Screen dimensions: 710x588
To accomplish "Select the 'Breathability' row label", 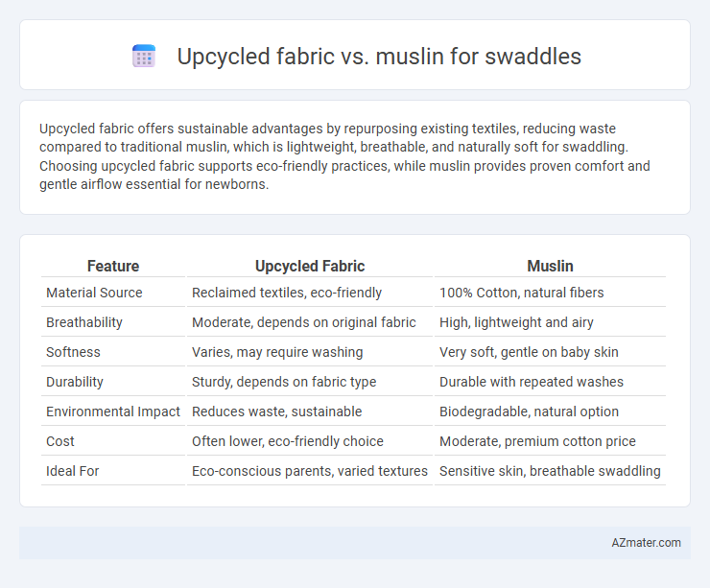I will click(x=84, y=322).
